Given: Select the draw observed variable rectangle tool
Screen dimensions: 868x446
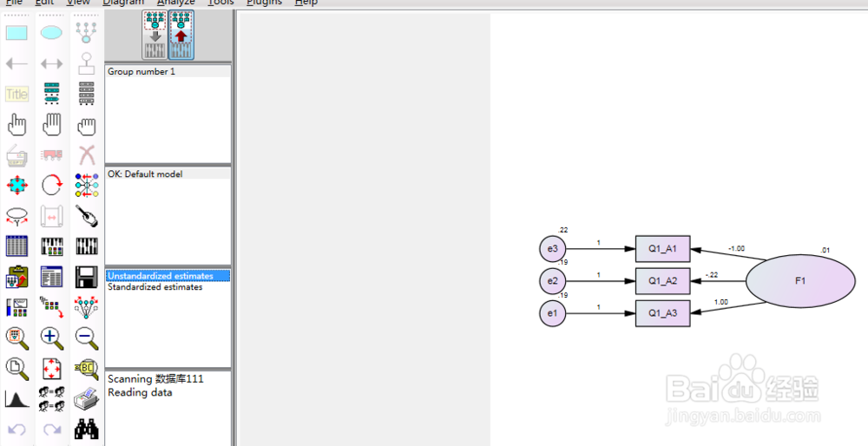Looking at the screenshot, I should click(x=16, y=33).
